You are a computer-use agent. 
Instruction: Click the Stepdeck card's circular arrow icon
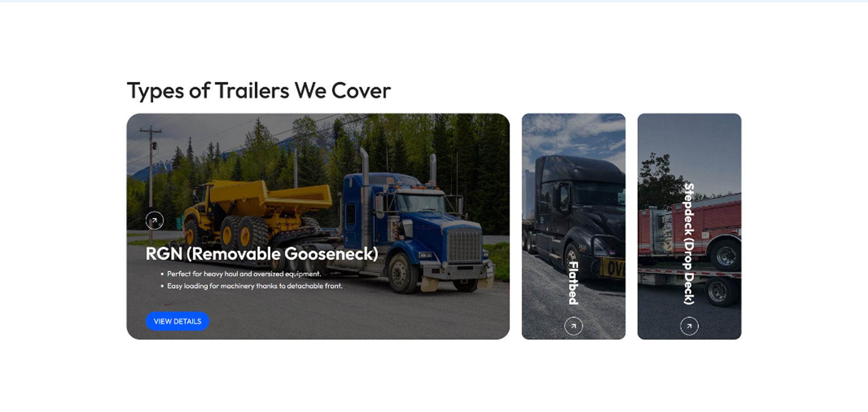[x=689, y=326]
